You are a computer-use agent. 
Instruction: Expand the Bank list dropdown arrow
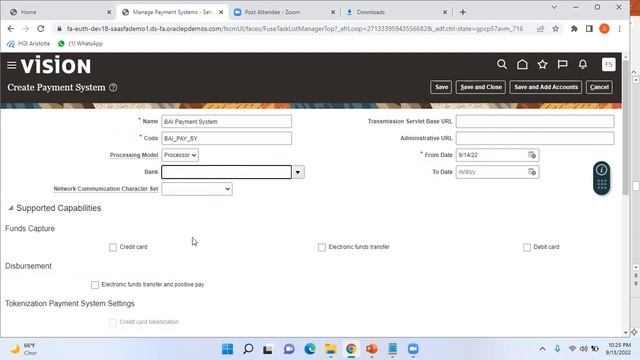coord(298,172)
